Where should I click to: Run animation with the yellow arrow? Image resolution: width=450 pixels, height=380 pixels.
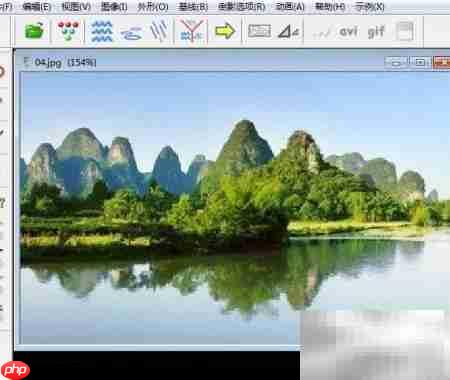pos(225,31)
